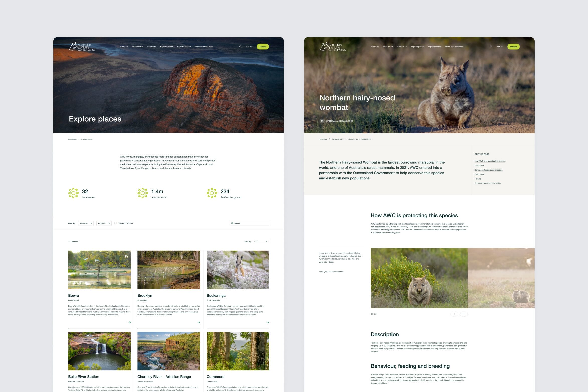Image resolution: width=588 pixels, height=392 pixels.
Task: Click the Charnley River – Artesian Range title
Action: [x=164, y=377]
